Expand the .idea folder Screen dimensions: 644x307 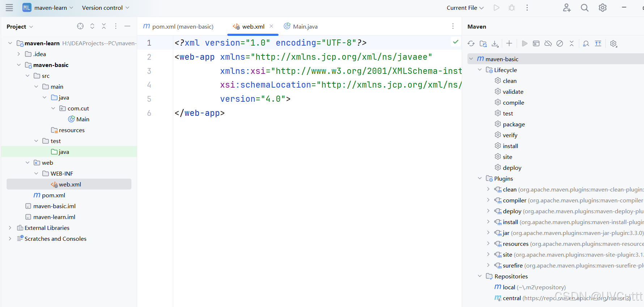point(18,54)
